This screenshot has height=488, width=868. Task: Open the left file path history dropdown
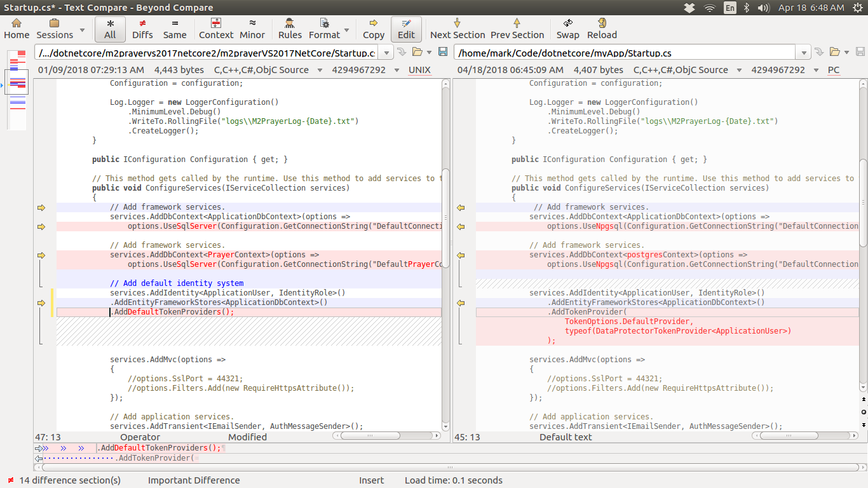pos(386,53)
